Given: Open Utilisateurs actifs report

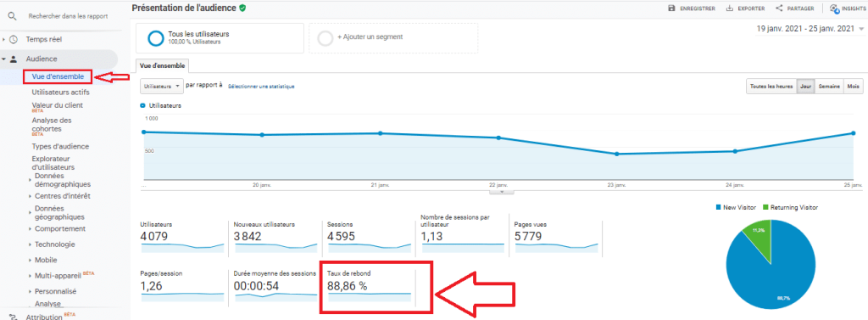Looking at the screenshot, I should pyautogui.click(x=60, y=92).
